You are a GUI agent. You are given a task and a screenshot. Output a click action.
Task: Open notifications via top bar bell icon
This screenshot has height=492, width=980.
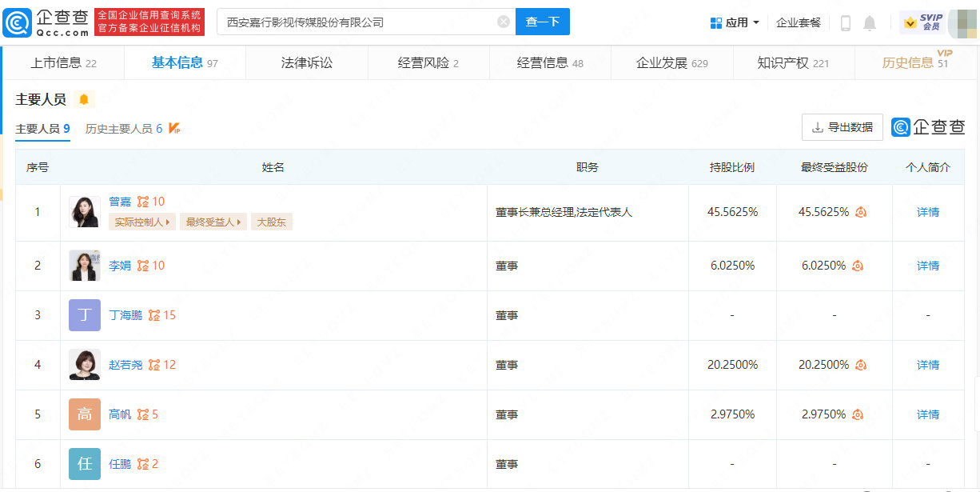point(870,22)
